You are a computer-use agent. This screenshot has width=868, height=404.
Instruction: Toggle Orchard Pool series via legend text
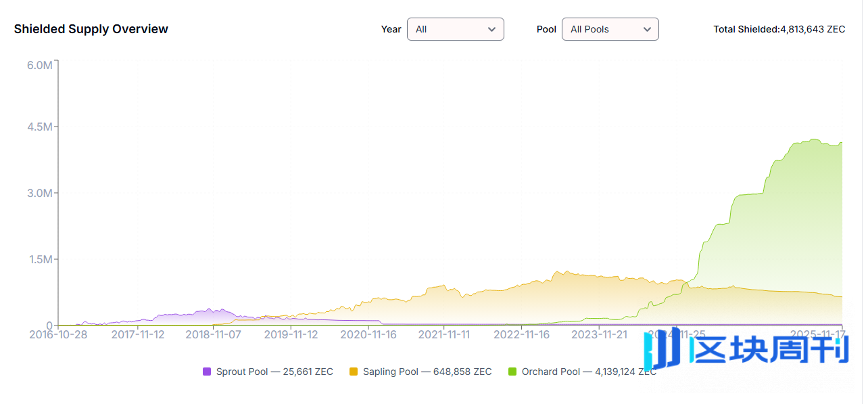588,372
